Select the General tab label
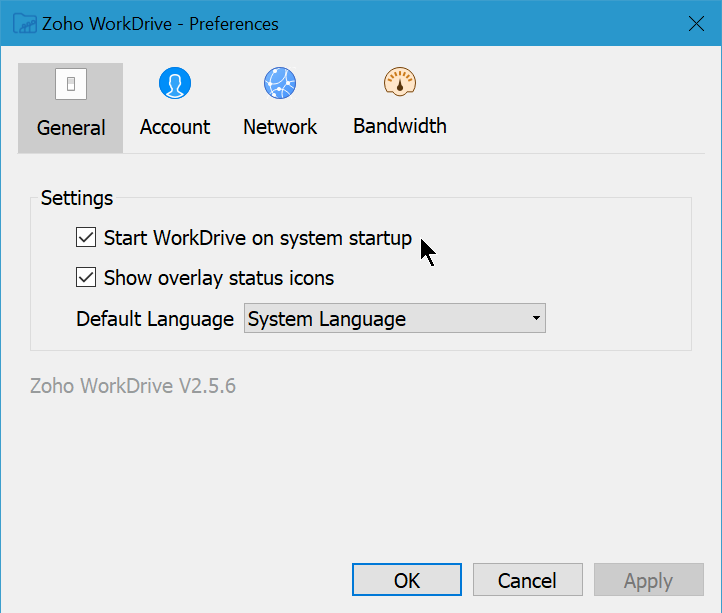Viewport: 722px width, 613px height. click(x=71, y=128)
